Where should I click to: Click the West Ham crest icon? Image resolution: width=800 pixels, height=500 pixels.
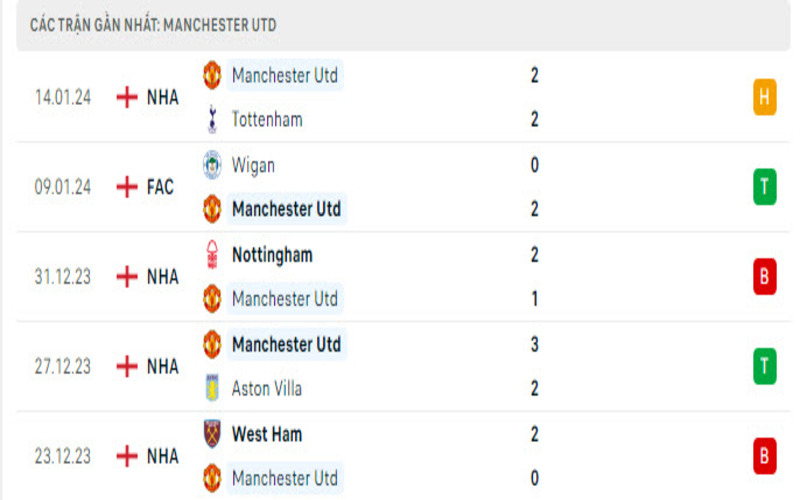pos(212,434)
